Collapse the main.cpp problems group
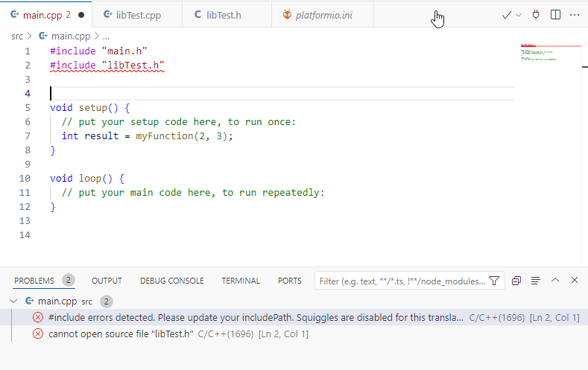 (13, 301)
